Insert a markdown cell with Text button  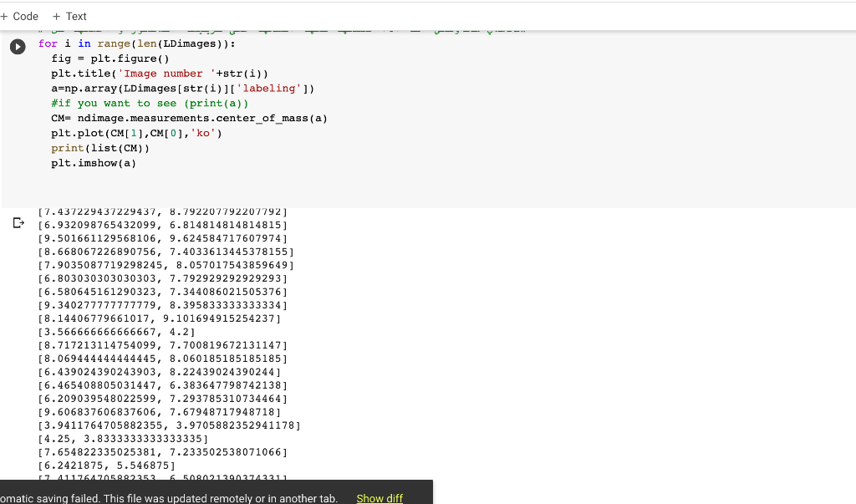pyautogui.click(x=69, y=16)
